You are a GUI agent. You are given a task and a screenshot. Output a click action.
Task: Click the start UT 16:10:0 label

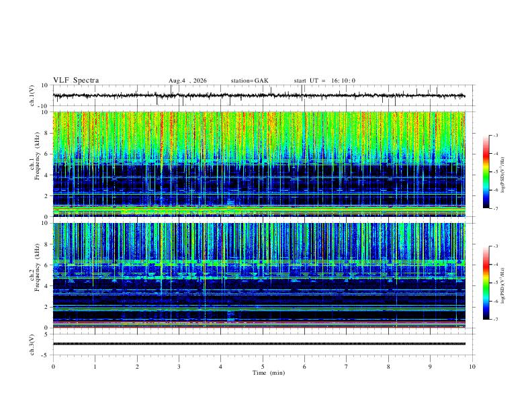click(x=324, y=81)
